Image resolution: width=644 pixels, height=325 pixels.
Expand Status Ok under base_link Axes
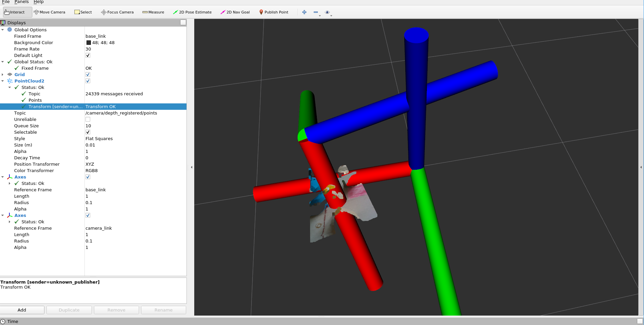10,183
